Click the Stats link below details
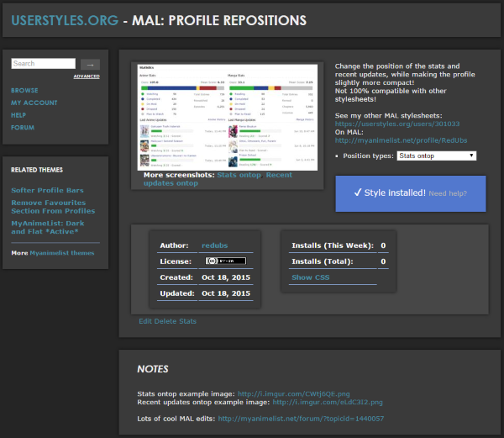This screenshot has height=438, width=504. click(x=187, y=321)
